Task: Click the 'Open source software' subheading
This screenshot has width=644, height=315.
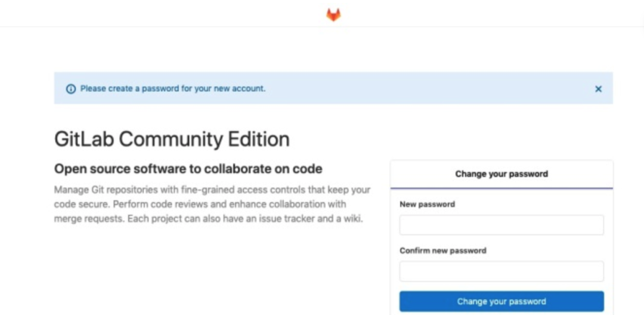Action: pos(188,169)
